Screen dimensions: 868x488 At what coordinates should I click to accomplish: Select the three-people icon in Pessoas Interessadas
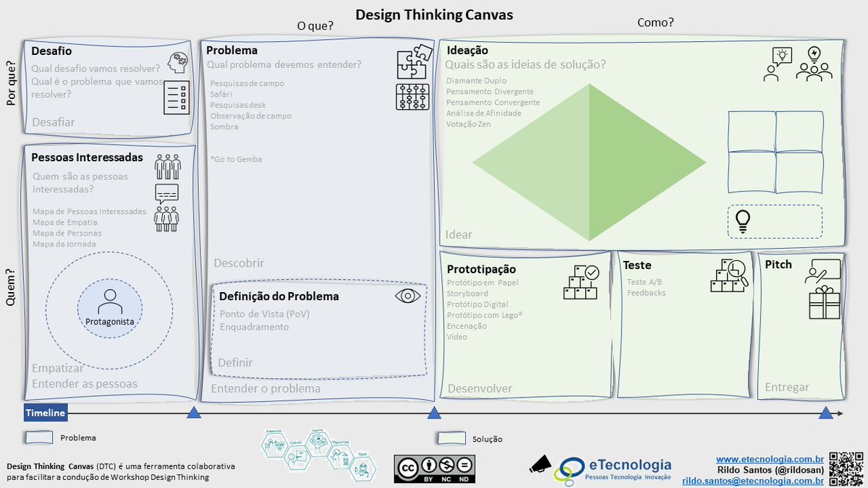coord(167,166)
